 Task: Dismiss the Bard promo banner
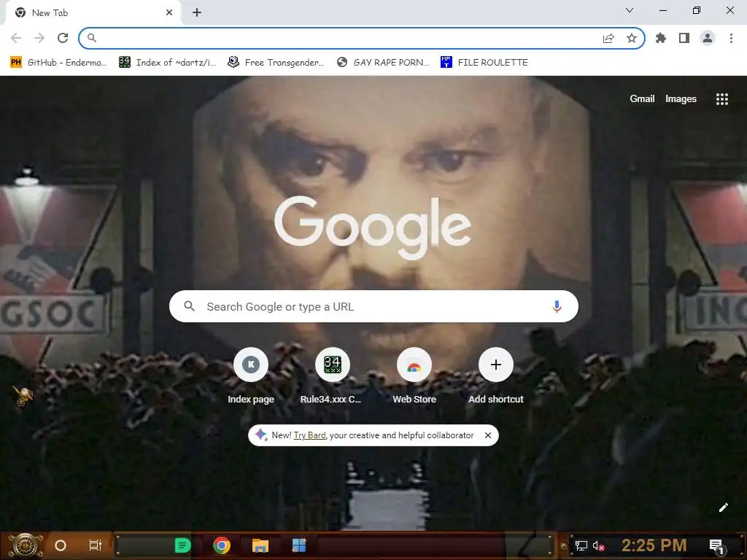[488, 435]
